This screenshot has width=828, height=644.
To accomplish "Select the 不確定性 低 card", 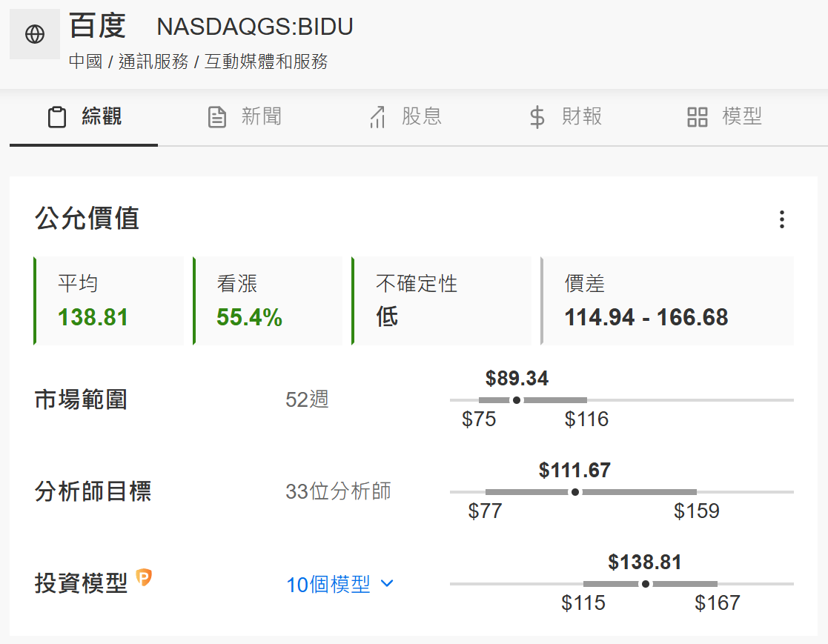I will tap(442, 301).
